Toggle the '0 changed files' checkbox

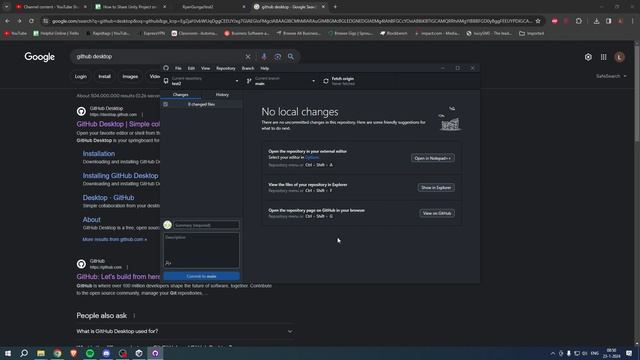click(x=166, y=104)
